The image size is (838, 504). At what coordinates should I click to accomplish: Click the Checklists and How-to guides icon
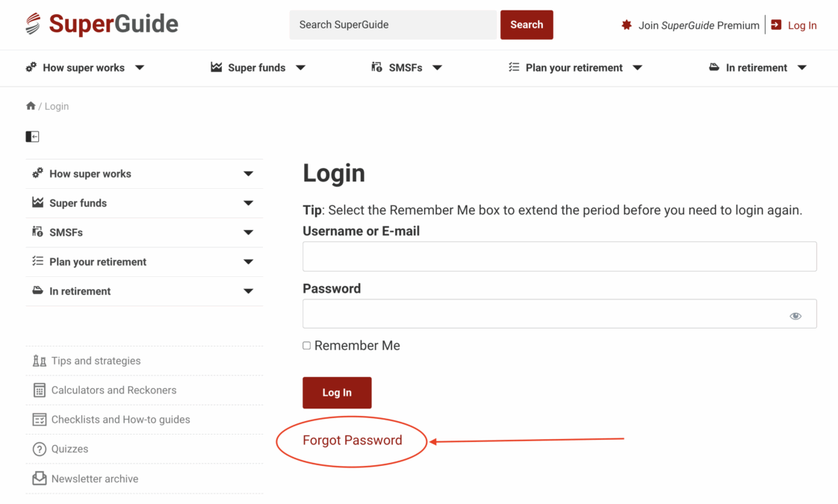39,420
